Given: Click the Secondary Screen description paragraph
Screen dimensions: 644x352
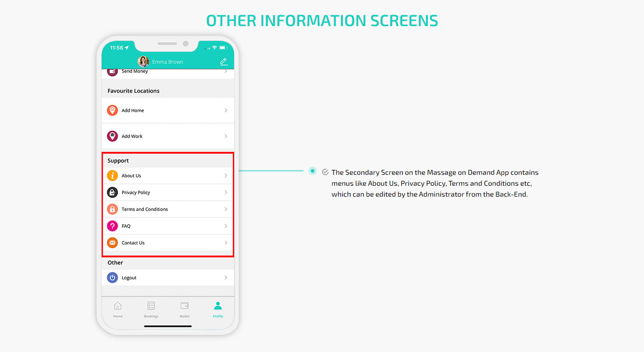Looking at the screenshot, I should [x=435, y=183].
